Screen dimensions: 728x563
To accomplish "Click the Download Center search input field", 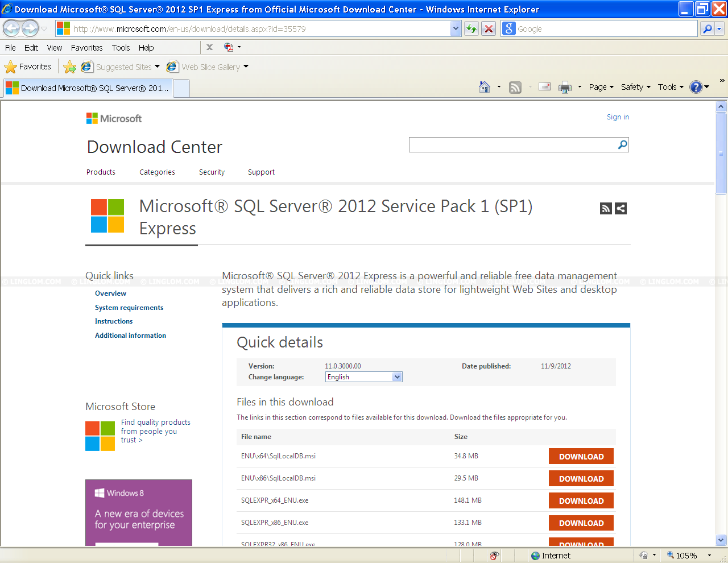I will tap(512, 144).
